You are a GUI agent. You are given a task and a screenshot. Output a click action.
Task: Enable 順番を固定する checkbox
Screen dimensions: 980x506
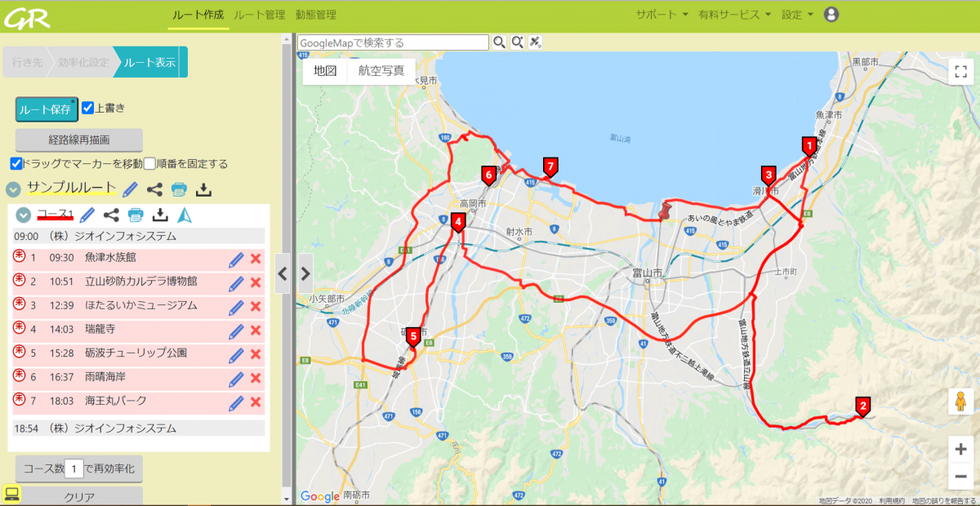tap(149, 164)
